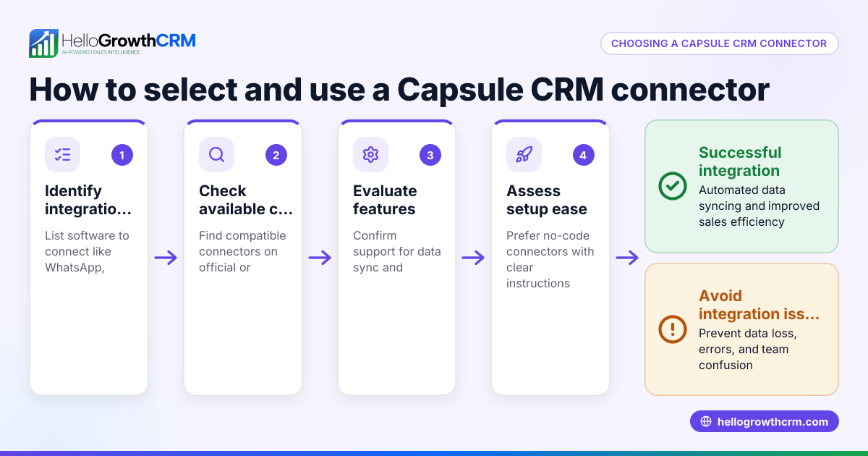Click the globe icon beside hellogrowthcrm.com
This screenshot has width=868, height=456.
[x=706, y=422]
